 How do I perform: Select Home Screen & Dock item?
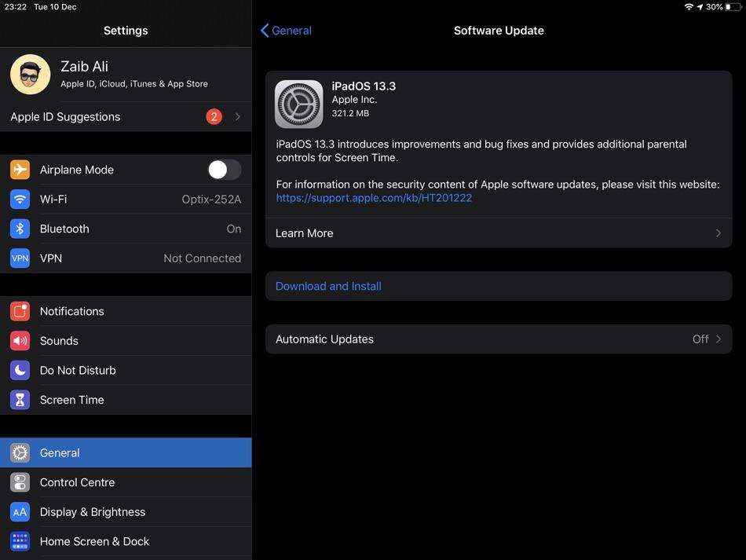click(x=94, y=541)
